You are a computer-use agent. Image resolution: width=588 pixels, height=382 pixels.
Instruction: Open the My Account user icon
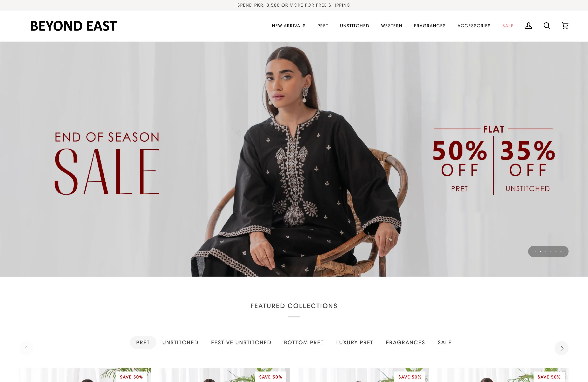[528, 26]
